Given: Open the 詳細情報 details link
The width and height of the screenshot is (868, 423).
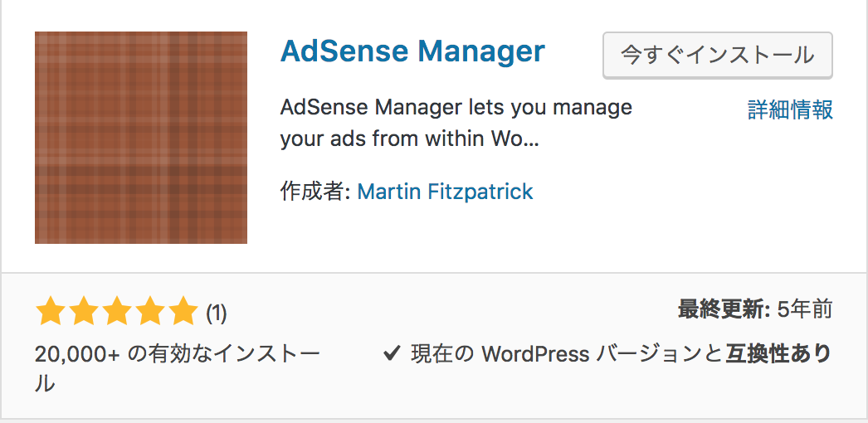Looking at the screenshot, I should click(x=790, y=110).
